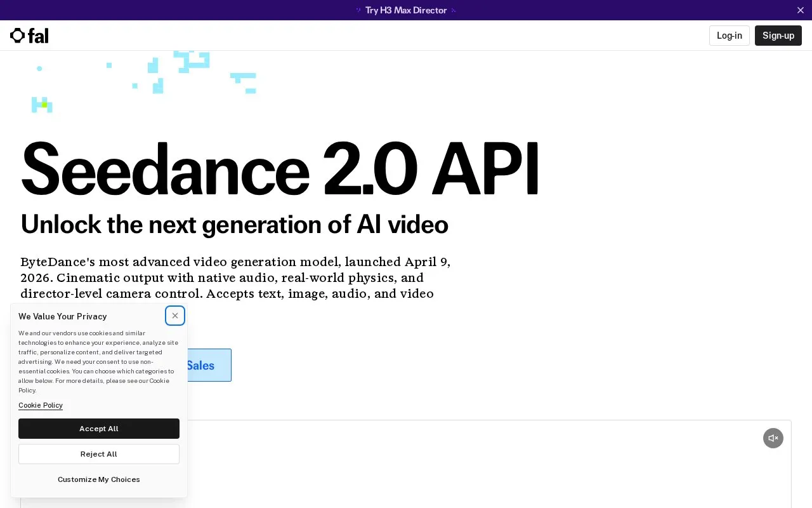Screen dimensions: 812x508
Task: Dismiss the top announcement banner
Action: point(801,10)
